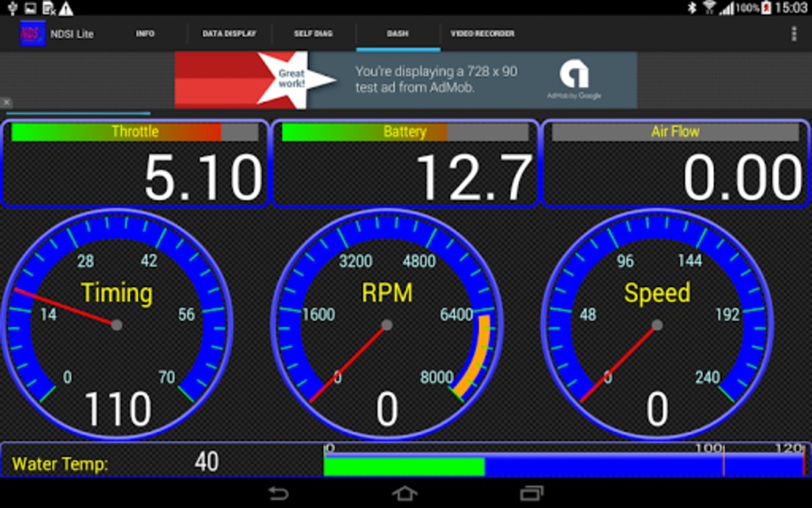This screenshot has width=812, height=508.
Task: Close the AdMob ad with X
Action: point(6,102)
